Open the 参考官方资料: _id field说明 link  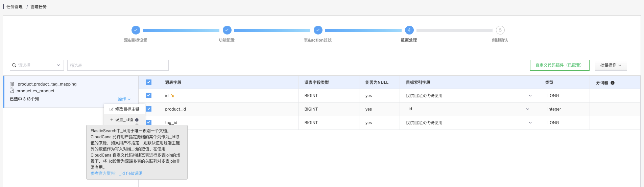(116, 173)
